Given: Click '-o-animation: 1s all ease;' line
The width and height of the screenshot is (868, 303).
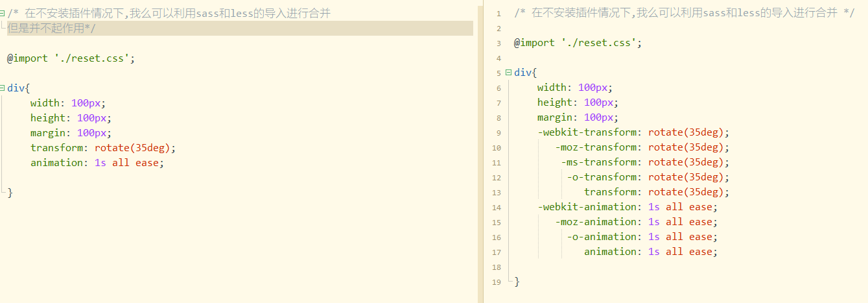Looking at the screenshot, I should coord(642,237).
